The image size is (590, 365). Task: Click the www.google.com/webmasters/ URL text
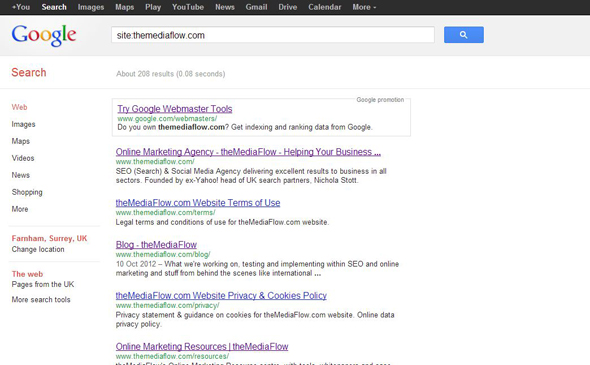(167, 119)
